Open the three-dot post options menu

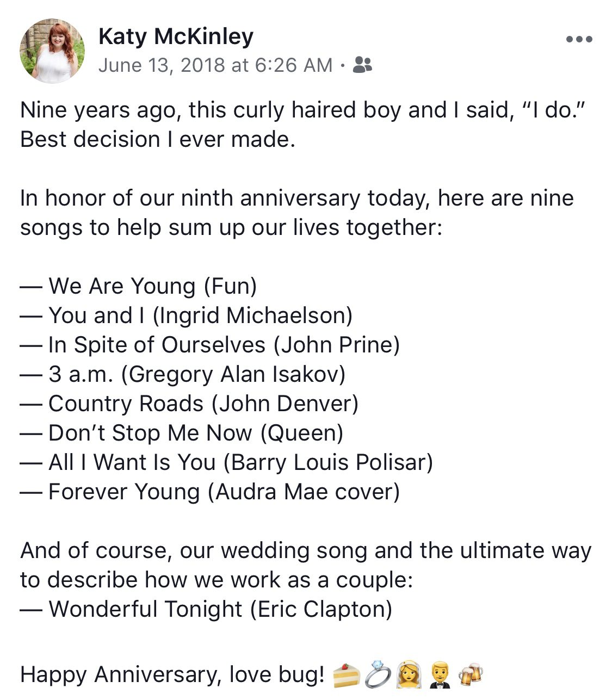579,39
